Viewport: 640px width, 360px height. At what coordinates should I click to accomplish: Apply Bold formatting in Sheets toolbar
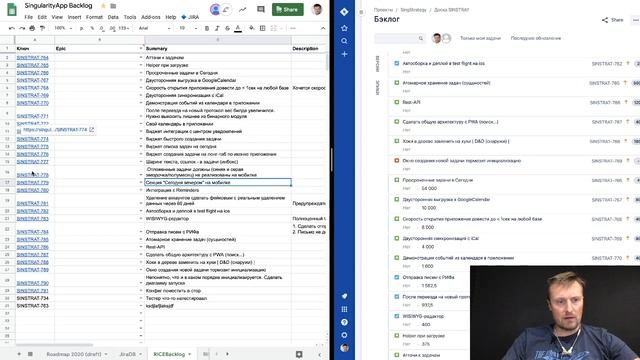(207, 28)
